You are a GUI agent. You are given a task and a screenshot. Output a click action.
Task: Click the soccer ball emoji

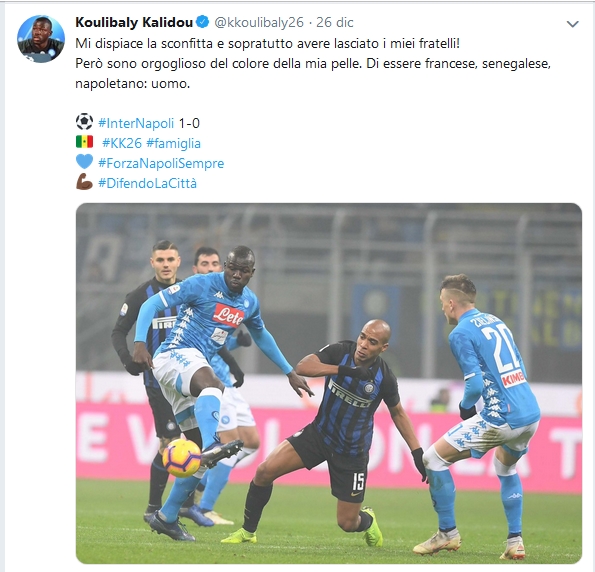click(x=84, y=122)
